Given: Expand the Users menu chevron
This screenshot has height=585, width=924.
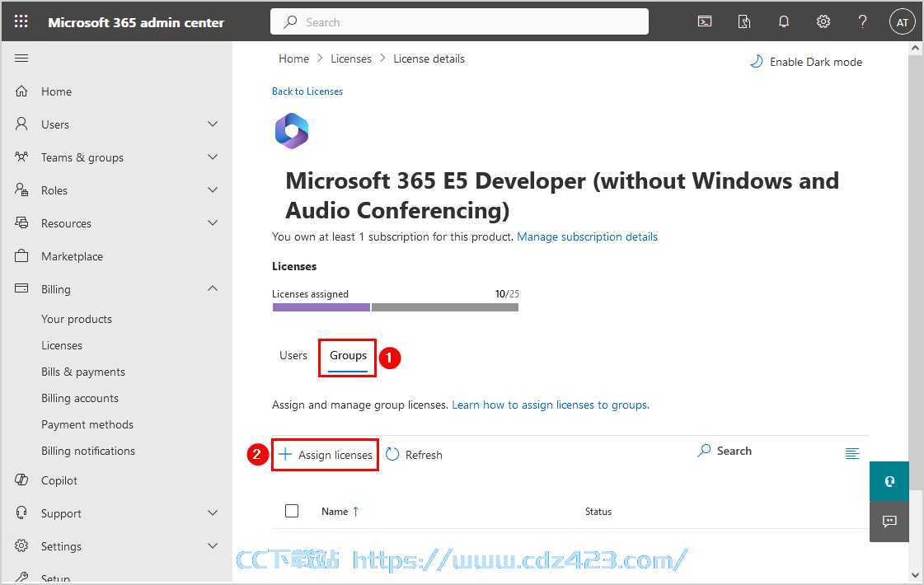Looking at the screenshot, I should point(213,124).
